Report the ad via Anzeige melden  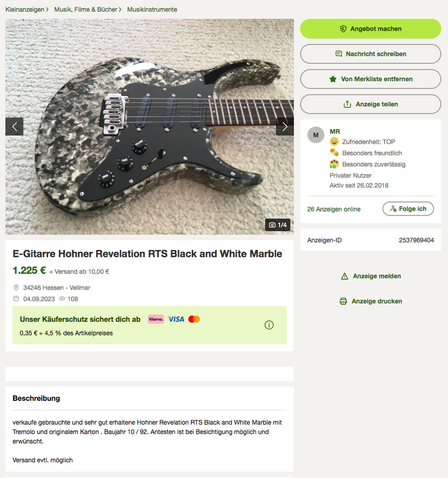pyautogui.click(x=371, y=276)
